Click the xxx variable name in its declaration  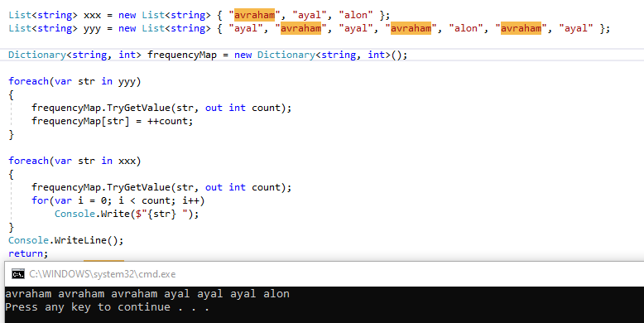click(x=92, y=16)
